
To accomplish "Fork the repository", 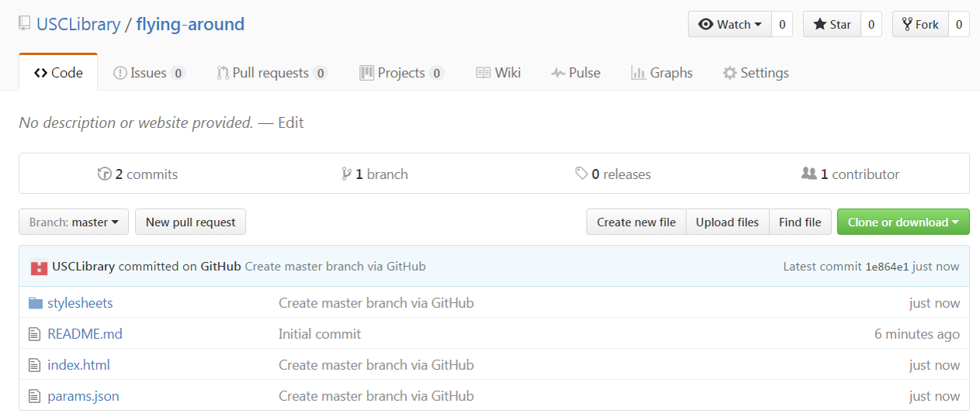I will tap(920, 24).
